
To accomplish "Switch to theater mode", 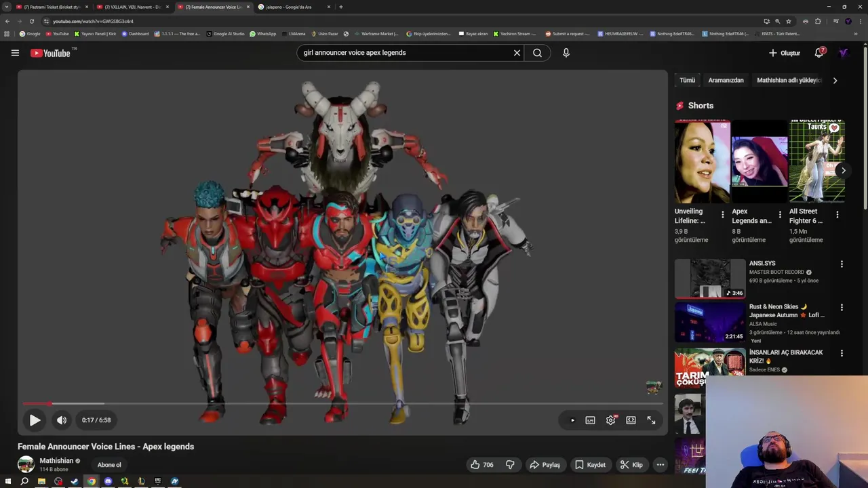I will [x=631, y=420].
